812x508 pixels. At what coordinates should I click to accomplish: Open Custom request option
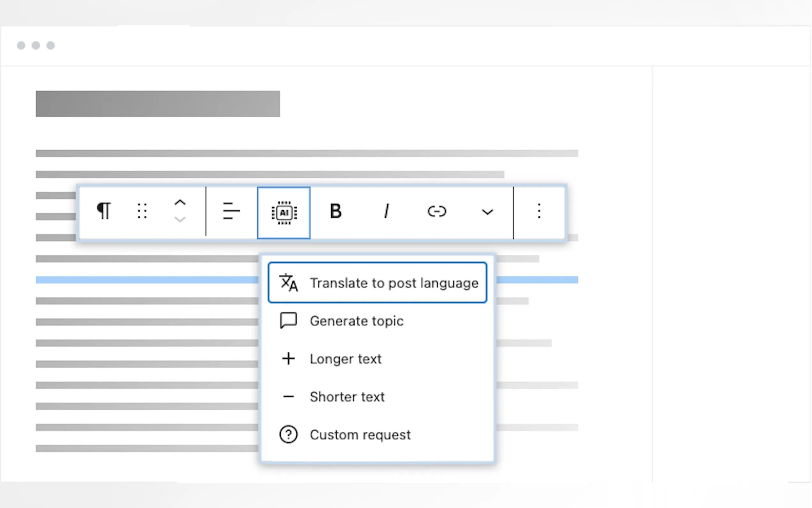click(360, 435)
